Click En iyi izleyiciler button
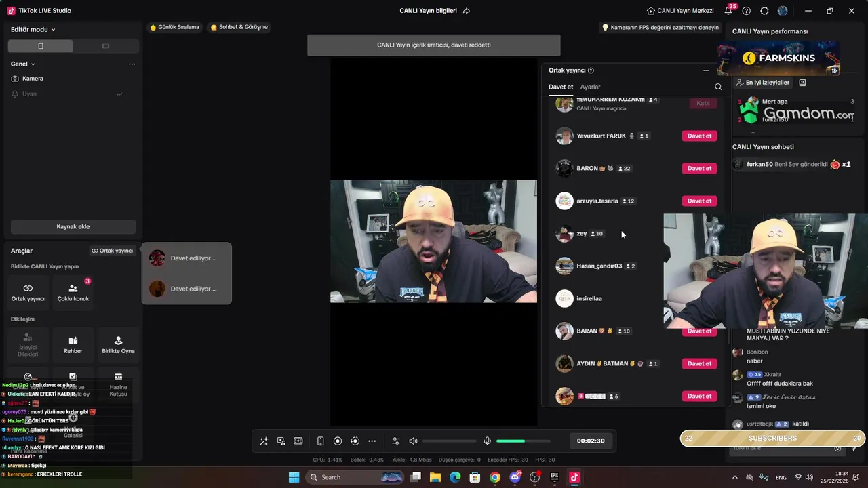Image resolution: width=868 pixels, height=488 pixels. (763, 83)
